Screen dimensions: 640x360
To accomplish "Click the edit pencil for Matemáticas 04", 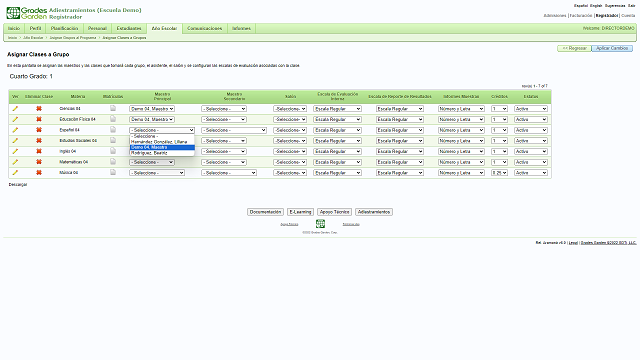I will tap(15, 162).
